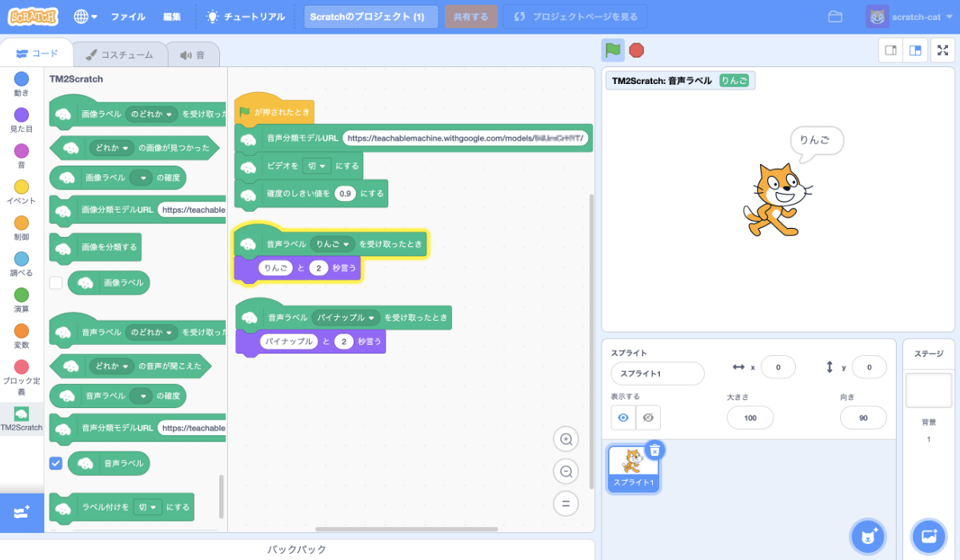Screen dimensions: 960x560
Task: Switch to the コスチューム tab
Action: [120, 54]
